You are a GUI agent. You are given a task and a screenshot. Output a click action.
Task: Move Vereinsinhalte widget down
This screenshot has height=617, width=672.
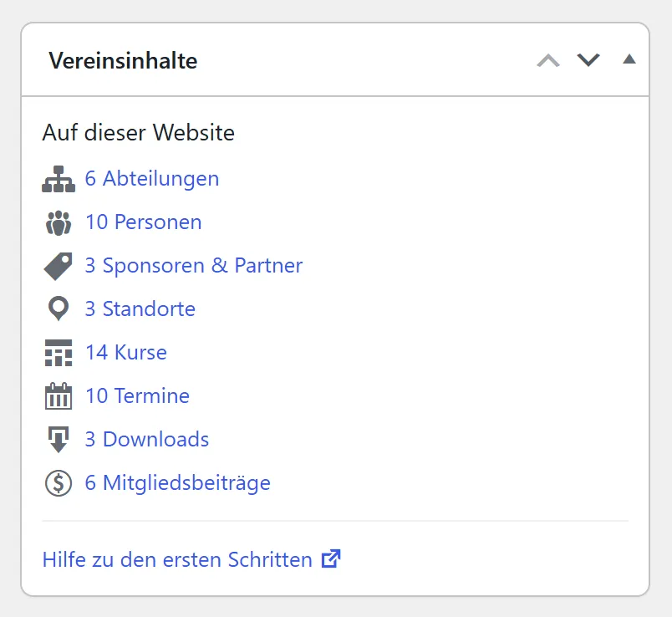click(588, 60)
